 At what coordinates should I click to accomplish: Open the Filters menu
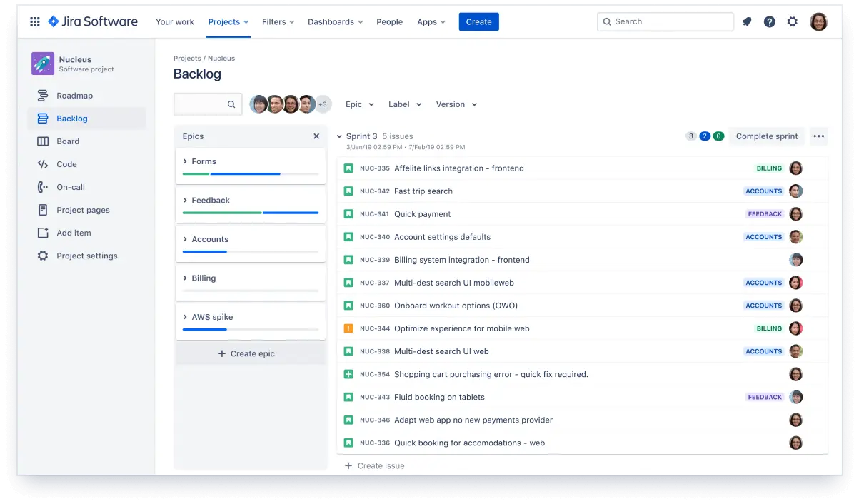point(278,21)
